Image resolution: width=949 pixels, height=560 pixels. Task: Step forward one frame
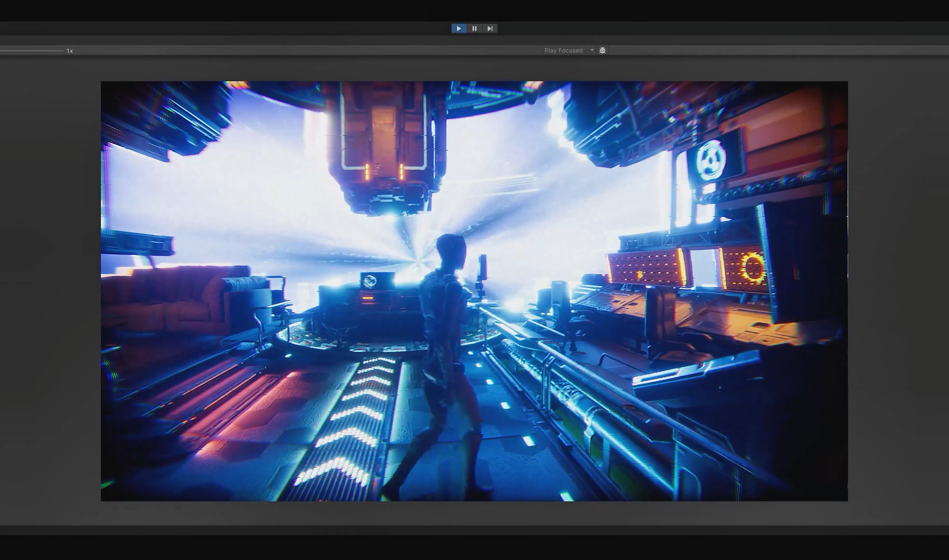pos(490,28)
